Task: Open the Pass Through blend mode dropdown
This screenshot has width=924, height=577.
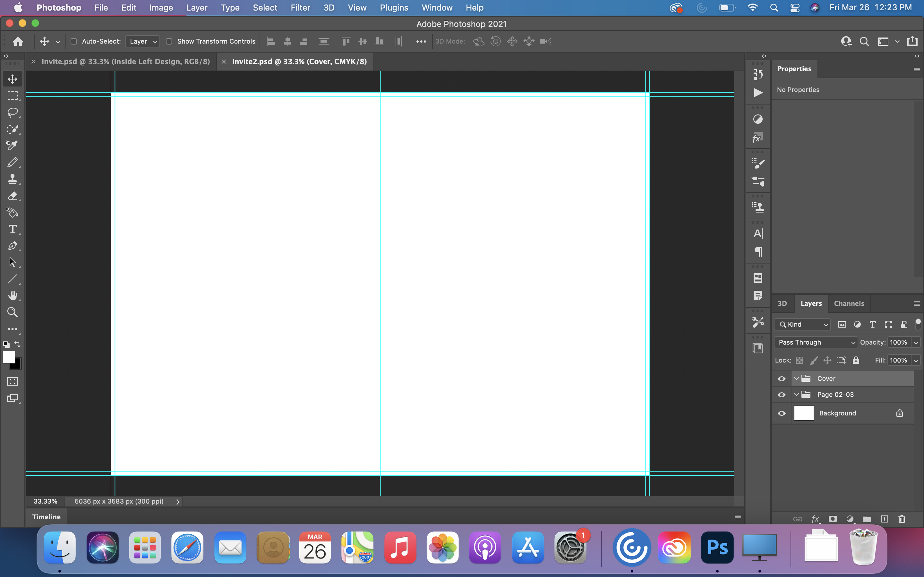Action: coord(816,342)
